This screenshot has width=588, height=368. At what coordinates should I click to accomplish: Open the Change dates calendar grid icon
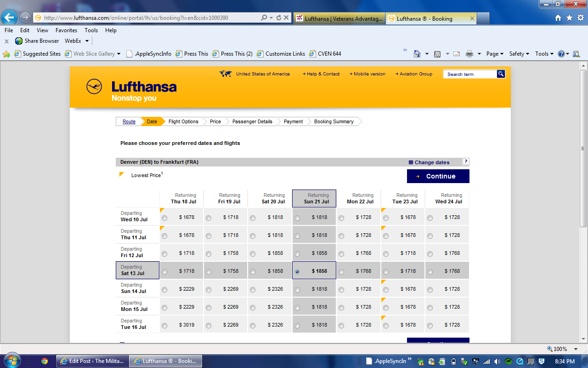tap(410, 162)
